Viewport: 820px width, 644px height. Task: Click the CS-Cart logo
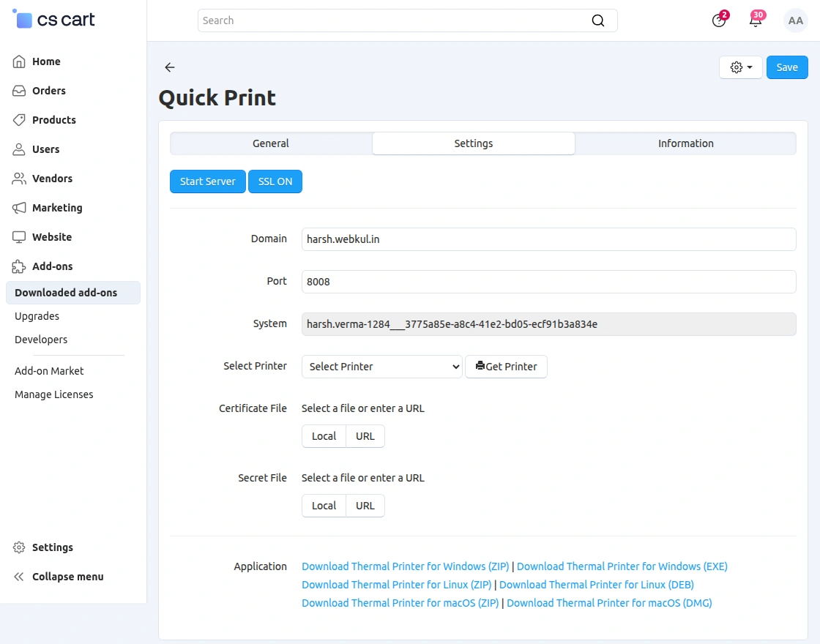coord(53,19)
